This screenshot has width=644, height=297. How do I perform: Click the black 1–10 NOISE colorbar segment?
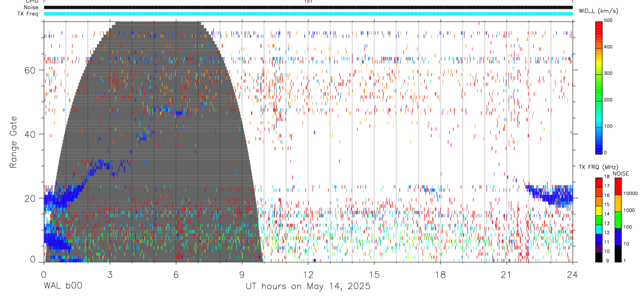tap(618, 254)
